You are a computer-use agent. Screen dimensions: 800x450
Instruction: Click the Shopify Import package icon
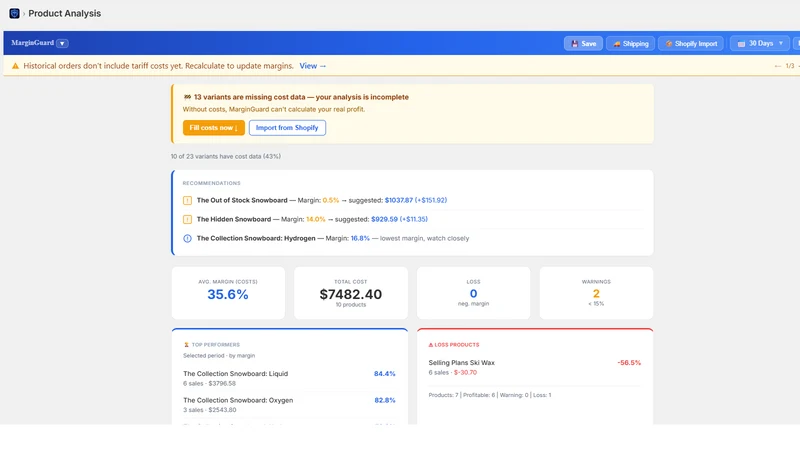click(x=668, y=44)
